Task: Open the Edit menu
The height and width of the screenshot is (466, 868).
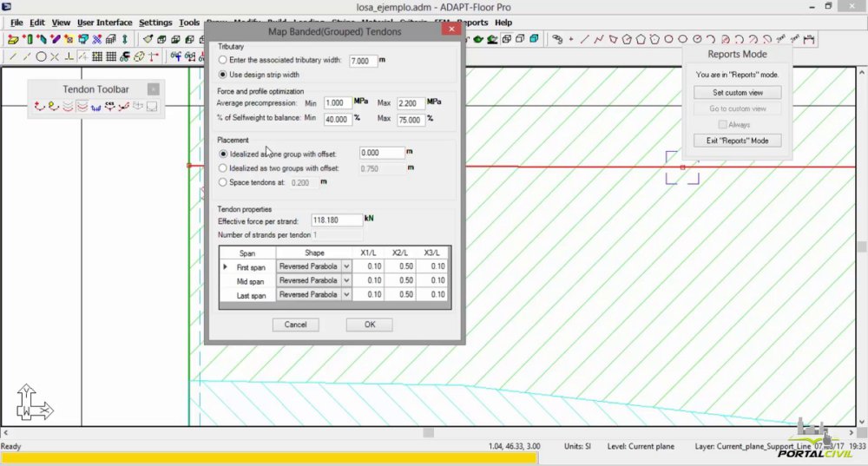Action: coord(37,23)
